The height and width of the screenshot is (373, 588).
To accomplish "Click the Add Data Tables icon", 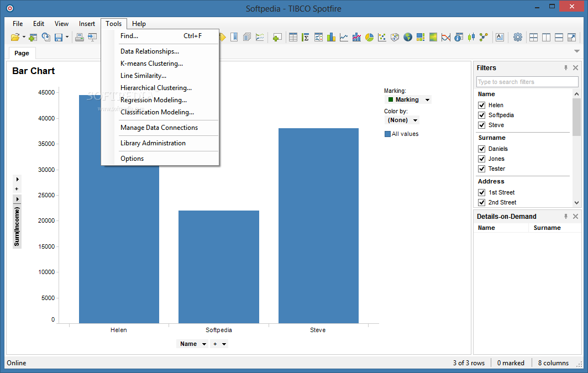I will click(33, 37).
